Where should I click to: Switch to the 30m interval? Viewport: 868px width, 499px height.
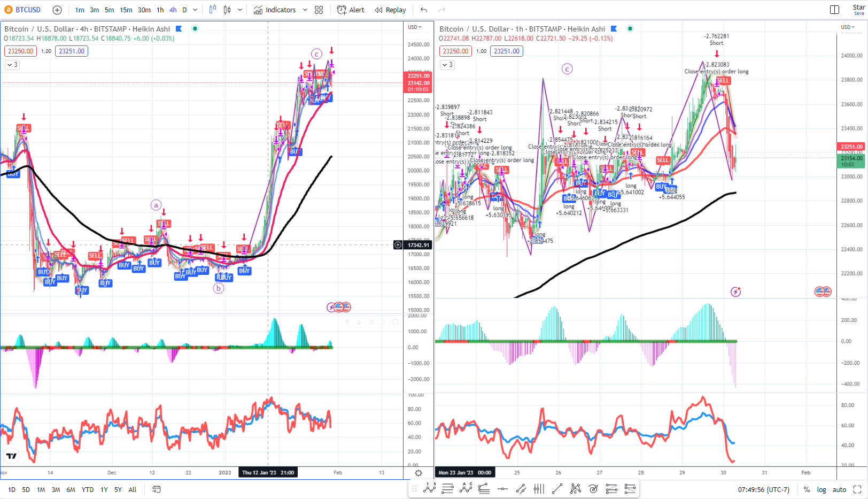point(144,10)
